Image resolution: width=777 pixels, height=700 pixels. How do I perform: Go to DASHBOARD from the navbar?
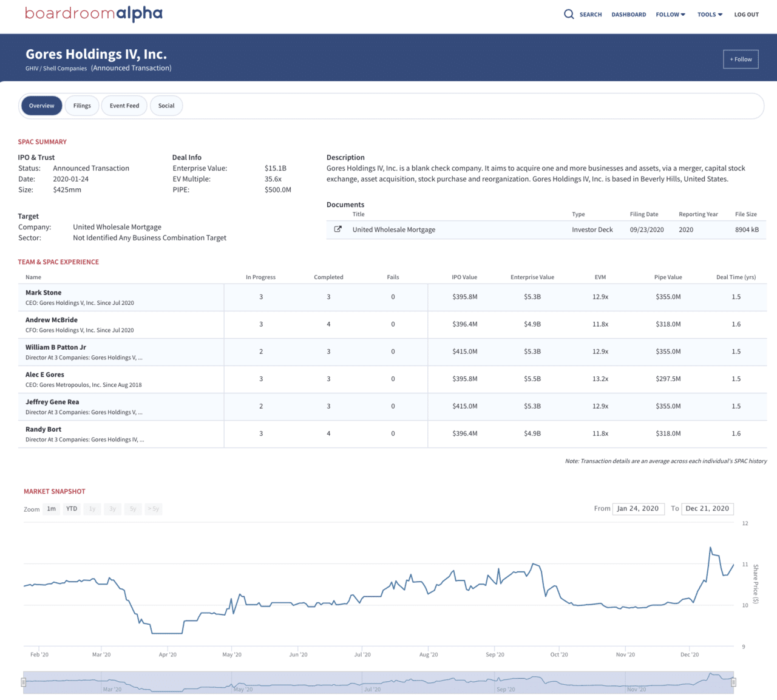coord(628,14)
